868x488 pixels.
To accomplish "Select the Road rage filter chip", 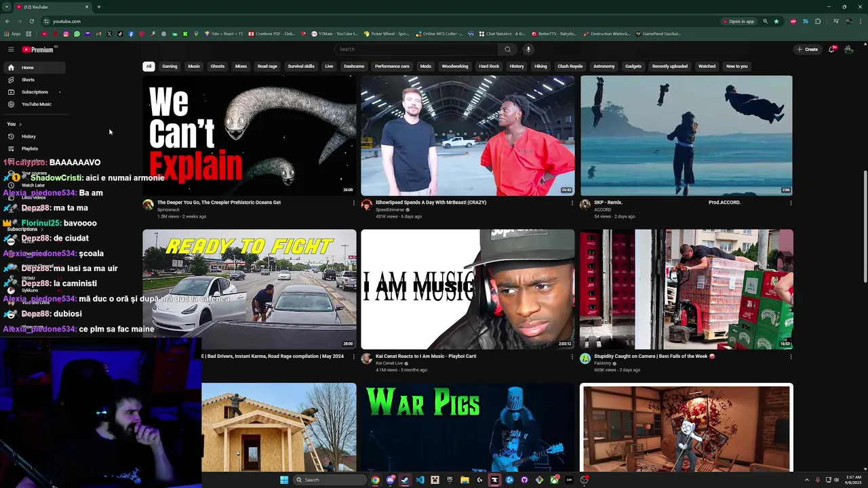I will pos(267,66).
